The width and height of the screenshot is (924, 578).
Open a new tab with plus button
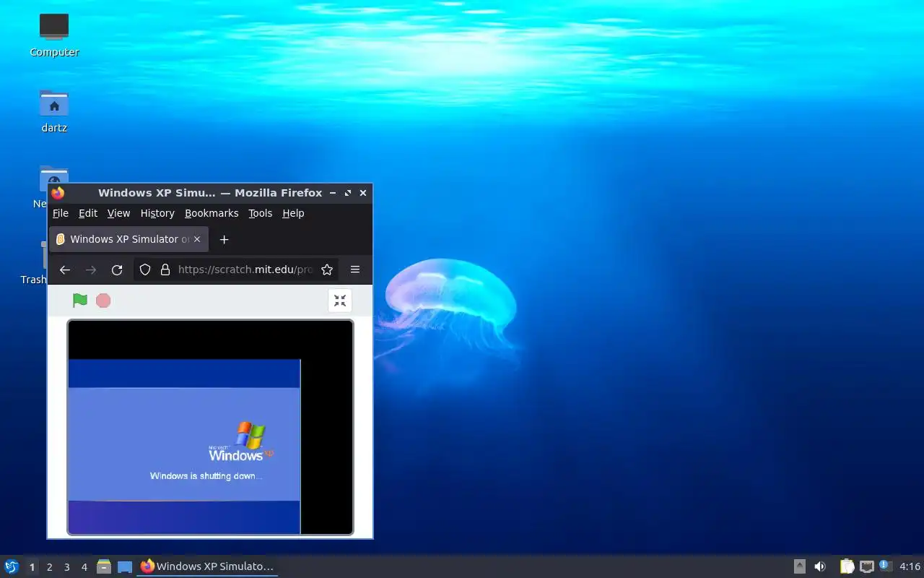pos(224,239)
